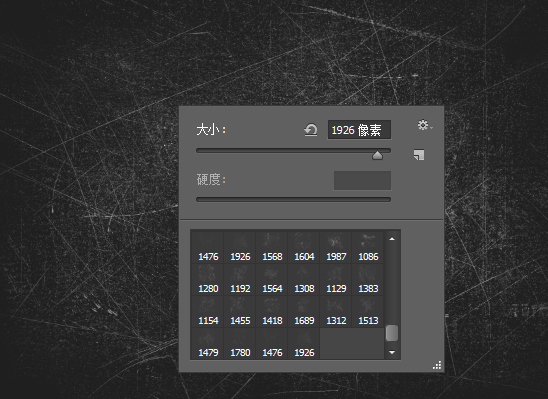The height and width of the screenshot is (399, 548).
Task: Select the 1689 brush preset
Action: click(304, 311)
